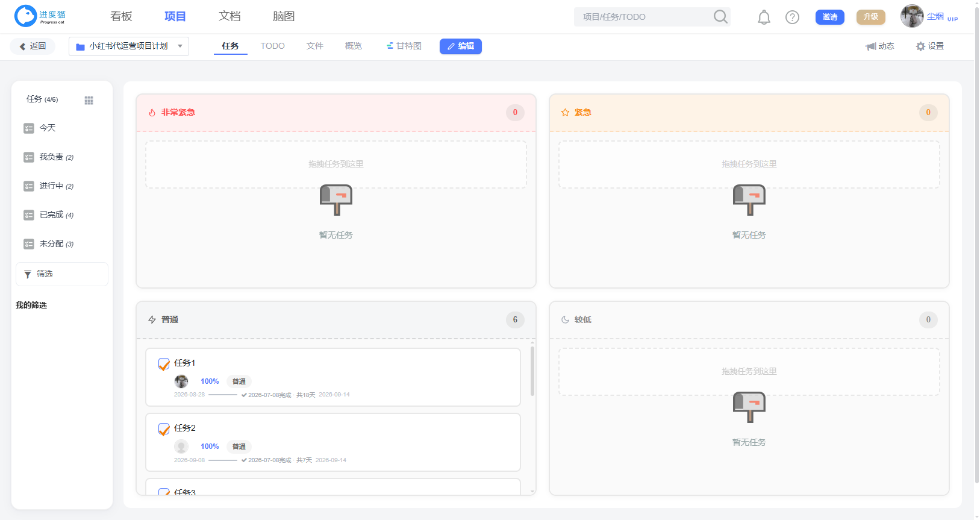Open the 甘特图 tab

[x=404, y=46]
